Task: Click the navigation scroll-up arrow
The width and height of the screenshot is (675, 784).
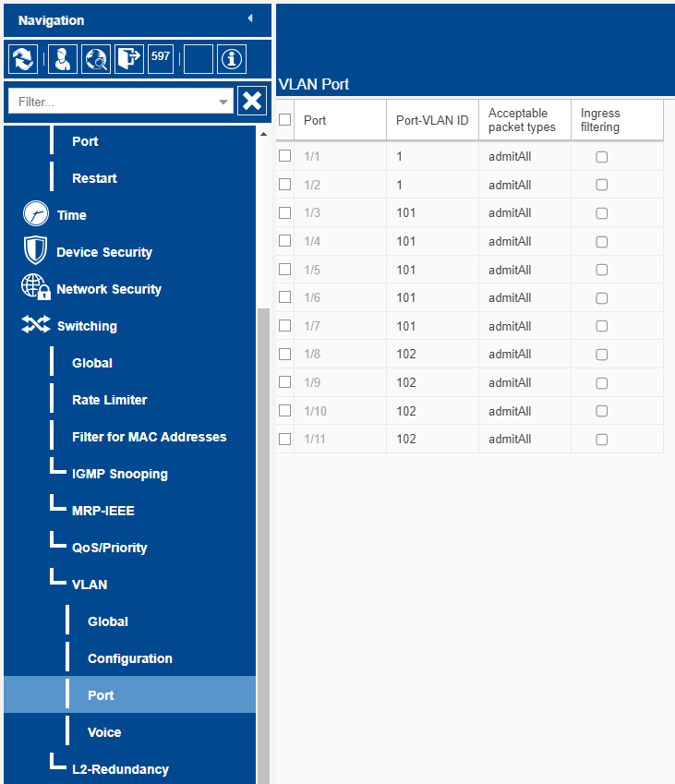Action: pos(263,134)
